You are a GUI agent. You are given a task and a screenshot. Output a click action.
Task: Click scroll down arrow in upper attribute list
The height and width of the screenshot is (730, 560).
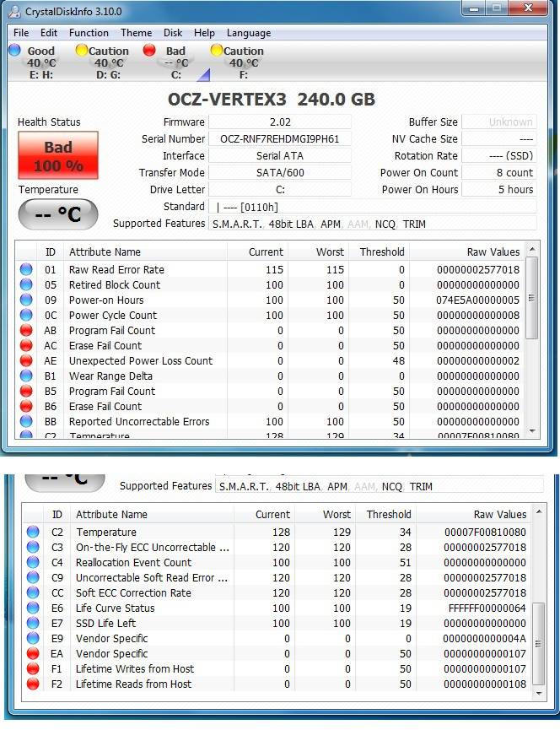click(x=532, y=431)
